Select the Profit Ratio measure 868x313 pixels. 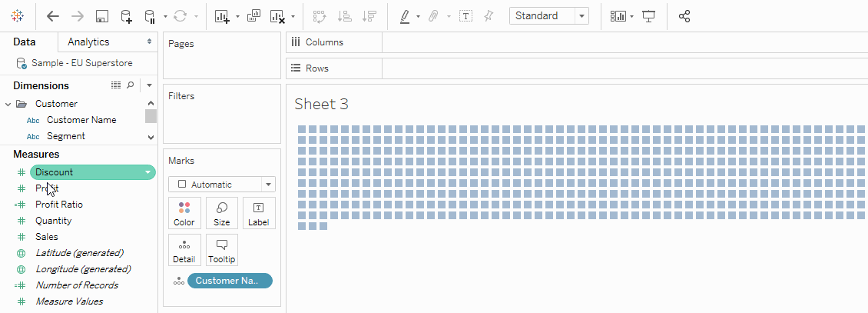click(x=59, y=205)
